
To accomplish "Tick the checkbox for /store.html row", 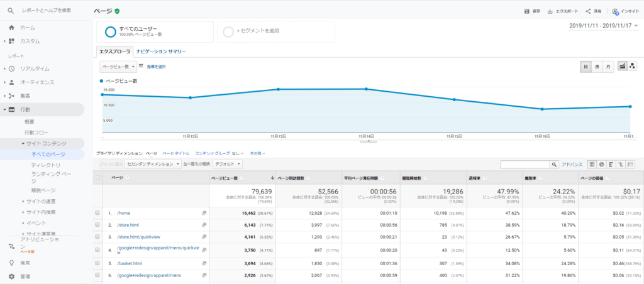I will coord(97,224).
